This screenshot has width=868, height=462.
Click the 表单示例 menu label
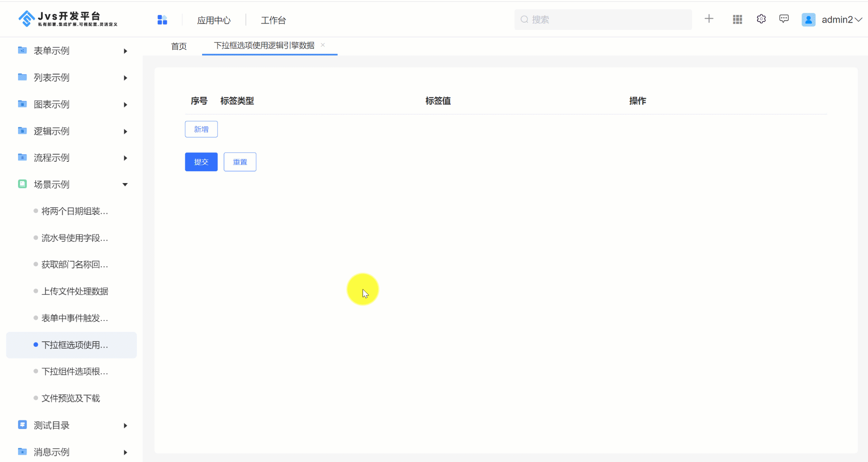(52, 51)
